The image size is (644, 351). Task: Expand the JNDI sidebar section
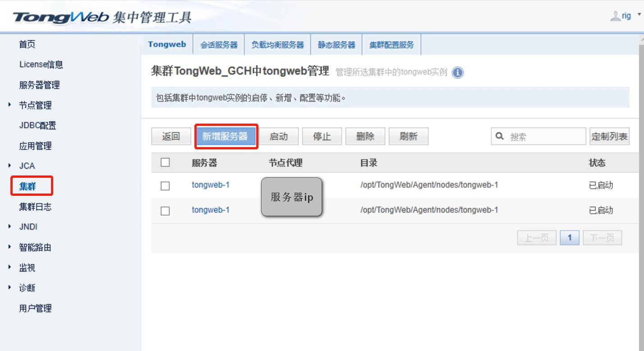10,226
